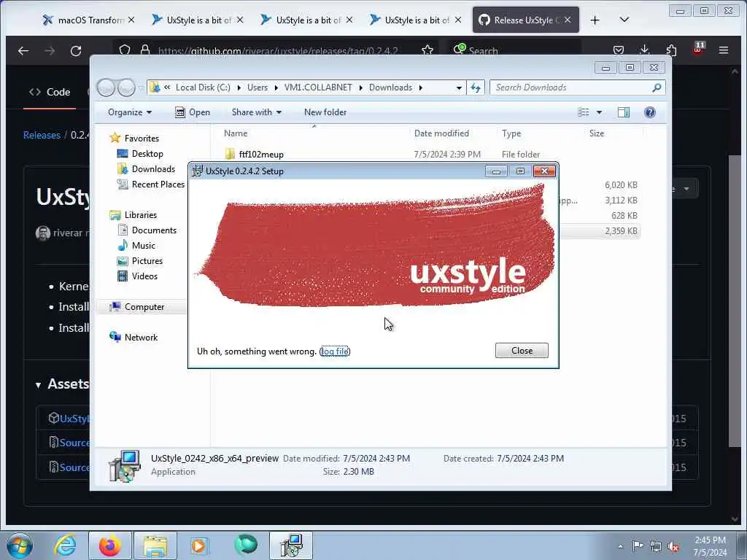747x560 pixels.
Task: Open the log file link in setup
Action: 334,351
